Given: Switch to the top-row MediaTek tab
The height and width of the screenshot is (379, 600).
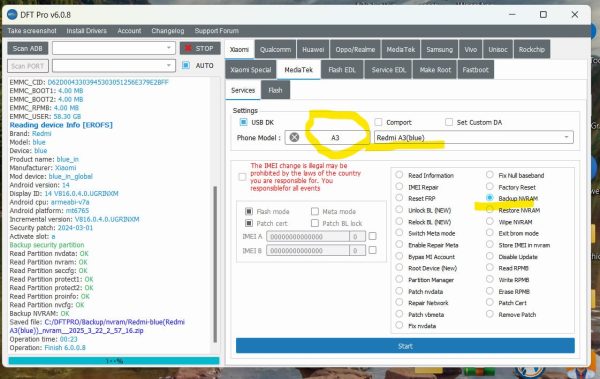Looking at the screenshot, I should [401, 49].
